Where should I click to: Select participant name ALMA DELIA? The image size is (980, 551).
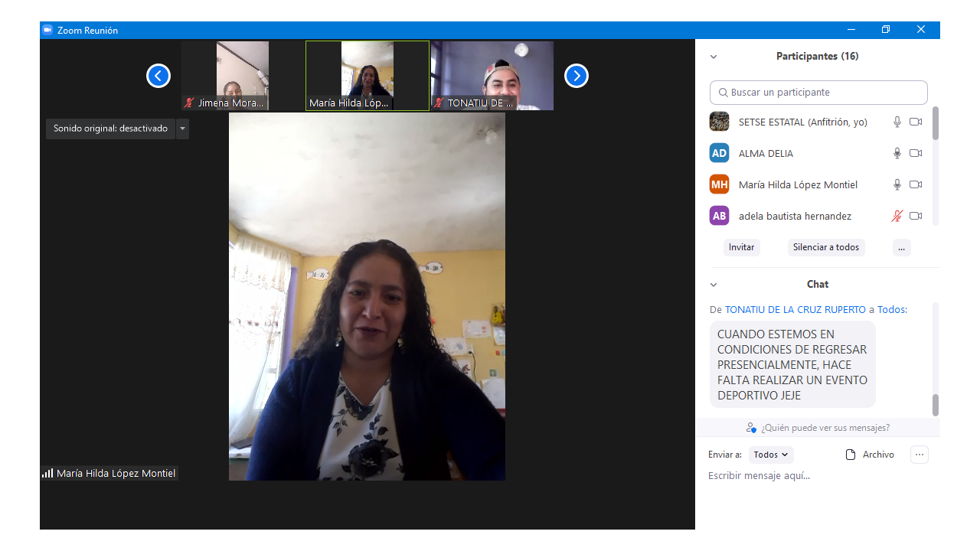click(x=766, y=153)
